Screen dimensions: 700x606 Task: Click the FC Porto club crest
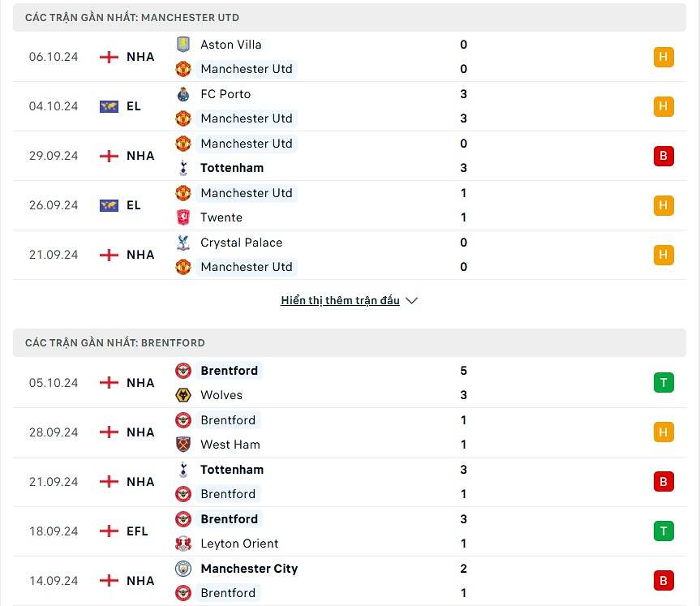pos(183,94)
